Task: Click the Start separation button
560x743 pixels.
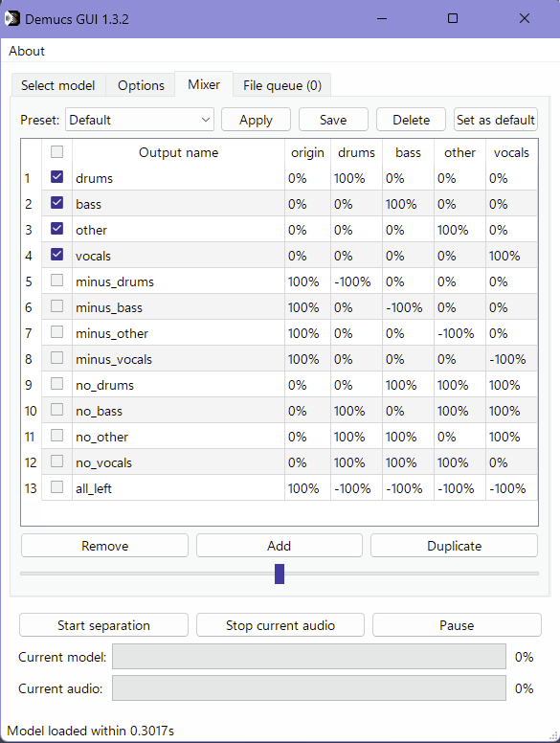Action: pyautogui.click(x=103, y=625)
